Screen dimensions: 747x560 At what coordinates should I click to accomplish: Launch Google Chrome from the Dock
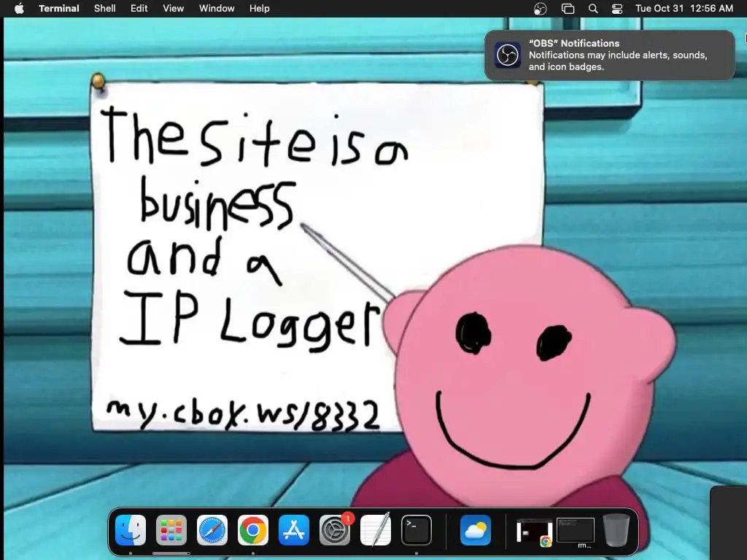click(x=253, y=530)
